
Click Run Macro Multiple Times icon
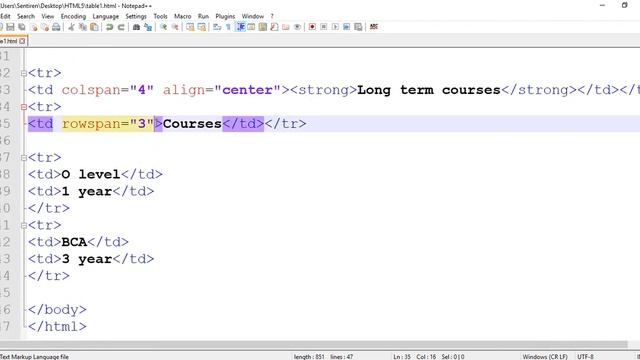click(347, 27)
